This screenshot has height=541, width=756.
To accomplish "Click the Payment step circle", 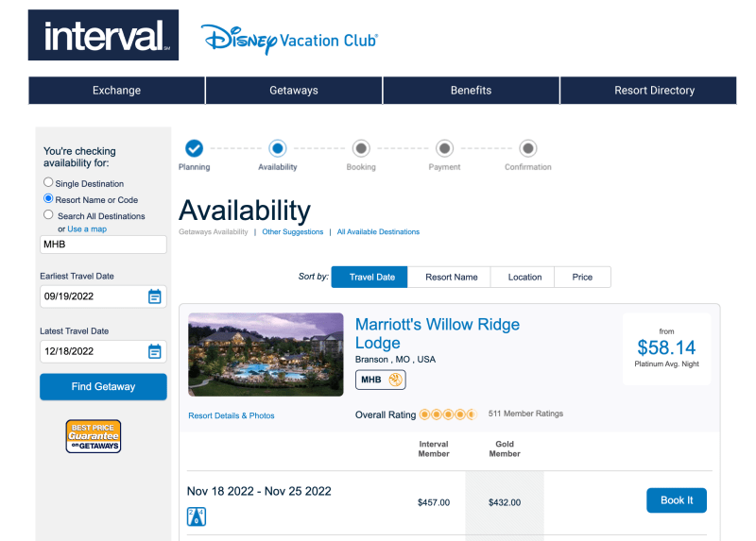I will pos(444,148).
